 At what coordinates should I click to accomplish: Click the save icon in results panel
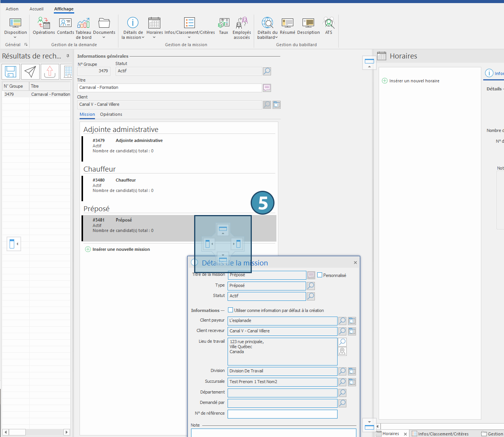(11, 72)
